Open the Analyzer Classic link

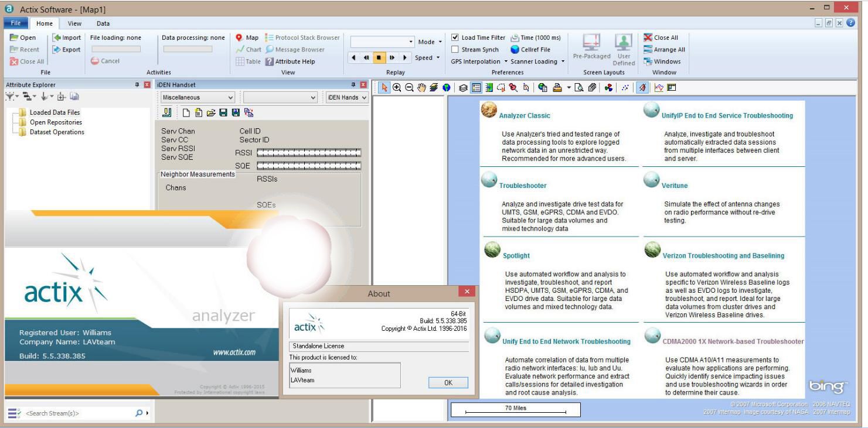click(525, 116)
